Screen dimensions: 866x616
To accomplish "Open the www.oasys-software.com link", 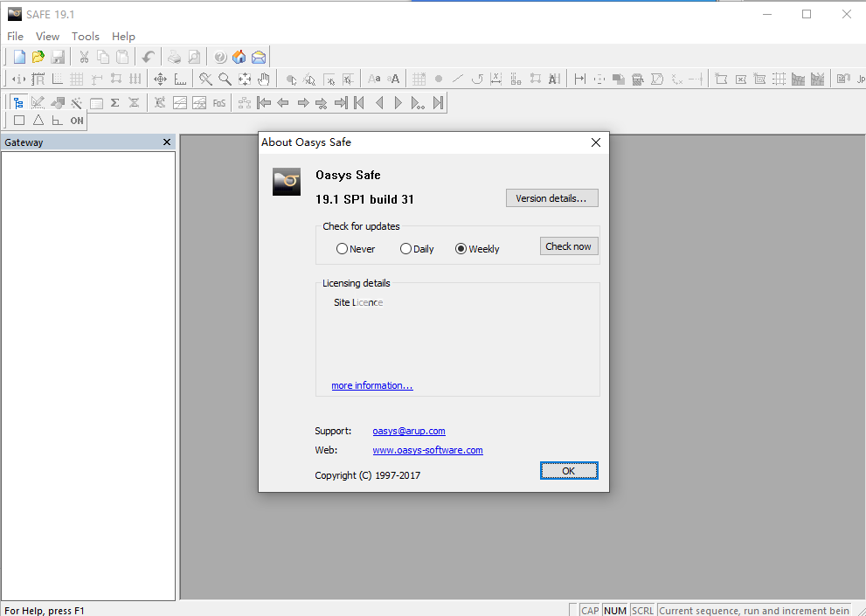I will point(427,450).
